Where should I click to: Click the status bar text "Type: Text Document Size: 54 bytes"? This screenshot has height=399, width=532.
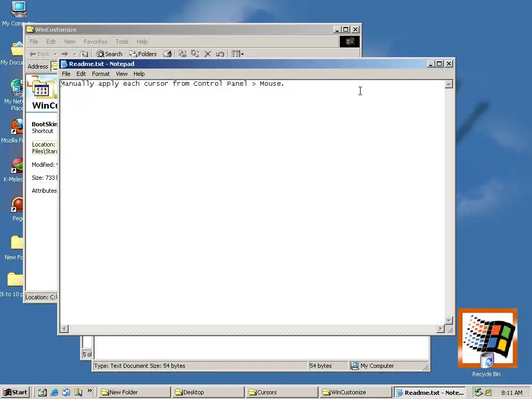click(140, 366)
